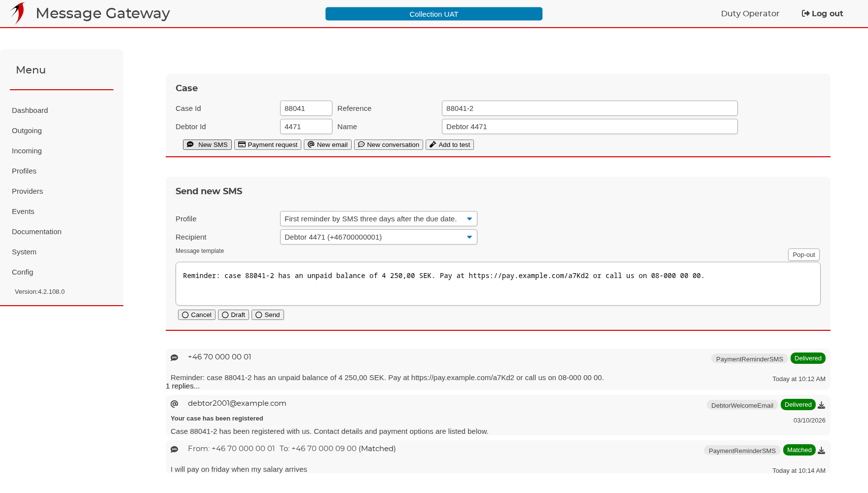Click the Case Id field
This screenshot has height=493, width=868.
(x=306, y=108)
